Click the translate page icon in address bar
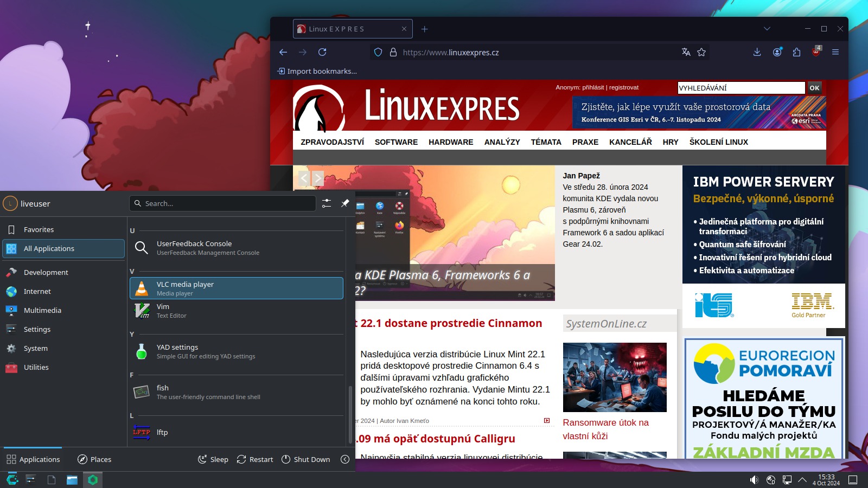 click(686, 52)
